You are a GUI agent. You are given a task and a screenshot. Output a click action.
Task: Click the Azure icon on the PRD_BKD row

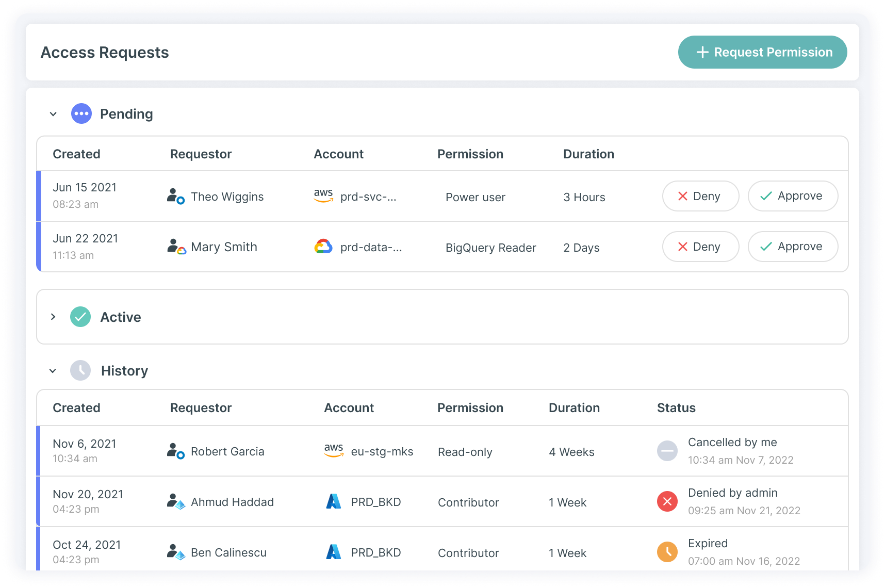[x=334, y=501]
